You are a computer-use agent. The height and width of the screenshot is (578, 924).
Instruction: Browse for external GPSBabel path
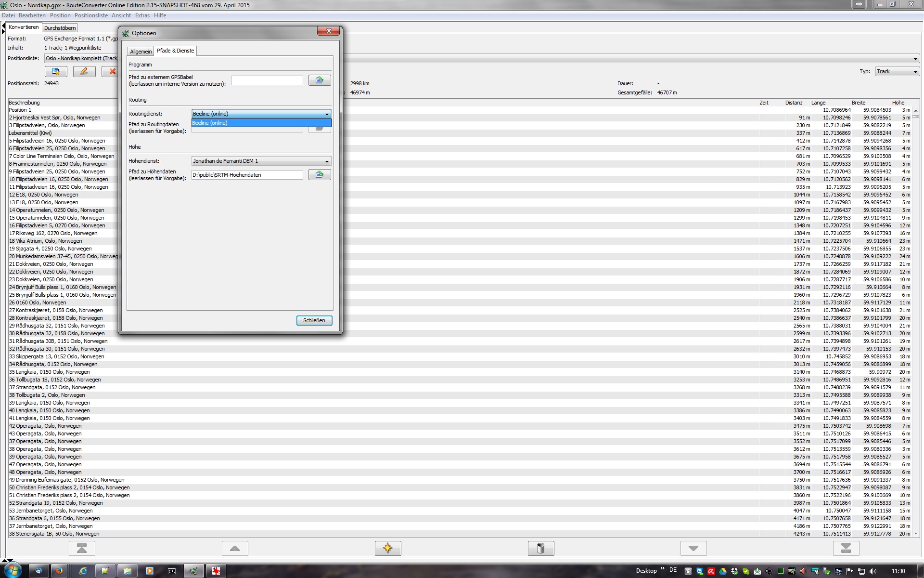pyautogui.click(x=319, y=80)
